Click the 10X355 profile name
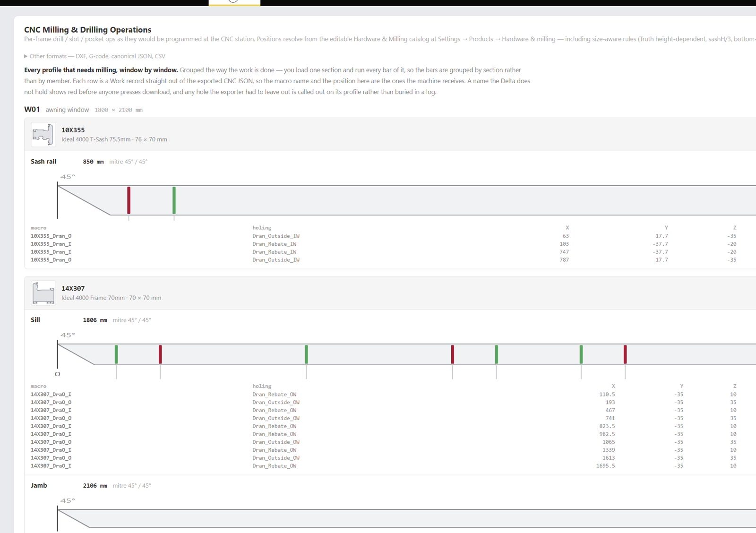Screen dimensions: 756x533 coord(73,130)
